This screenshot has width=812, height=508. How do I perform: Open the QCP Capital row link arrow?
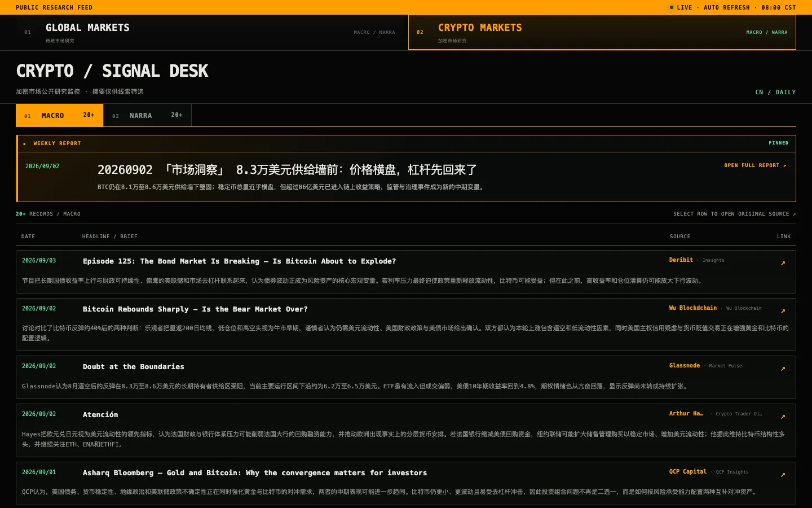point(783,475)
